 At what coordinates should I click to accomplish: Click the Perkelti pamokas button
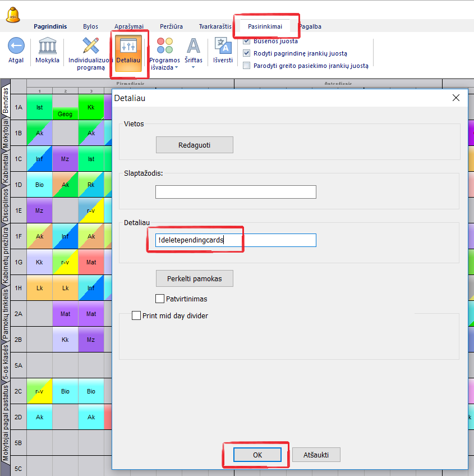pos(194,278)
